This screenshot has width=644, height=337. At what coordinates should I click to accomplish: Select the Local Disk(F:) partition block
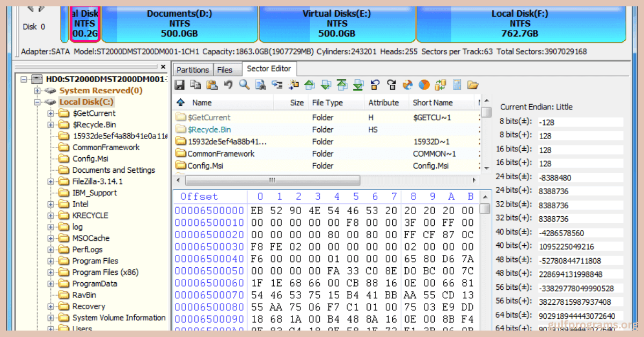click(519, 23)
